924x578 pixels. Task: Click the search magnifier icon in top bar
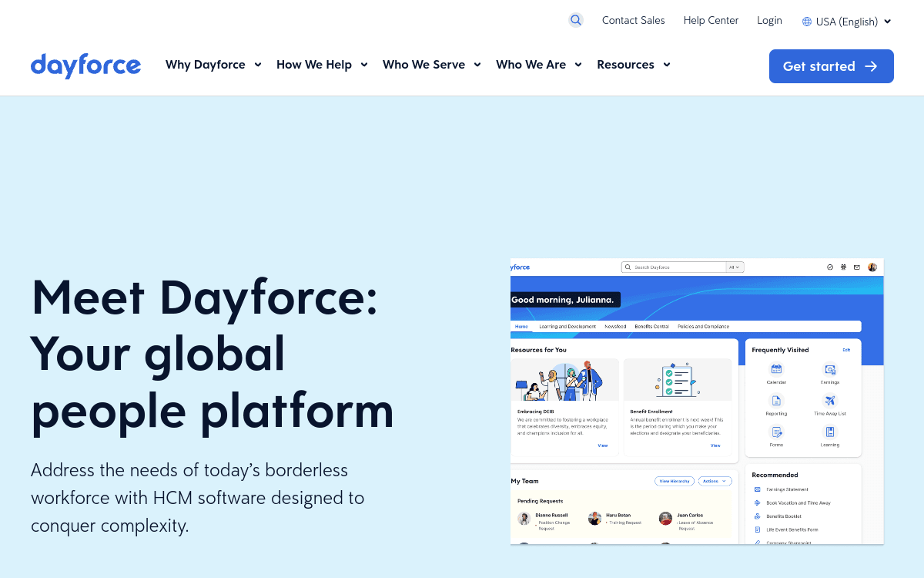[x=576, y=20]
